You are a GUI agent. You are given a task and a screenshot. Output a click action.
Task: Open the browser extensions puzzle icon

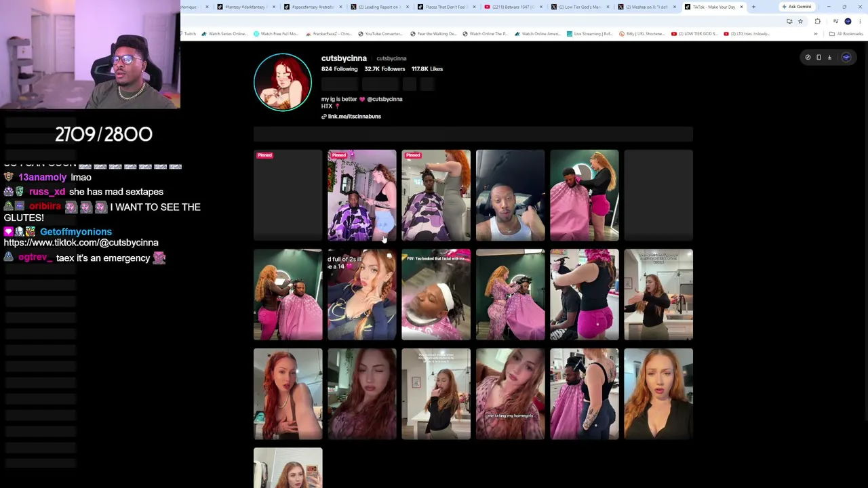coord(817,21)
